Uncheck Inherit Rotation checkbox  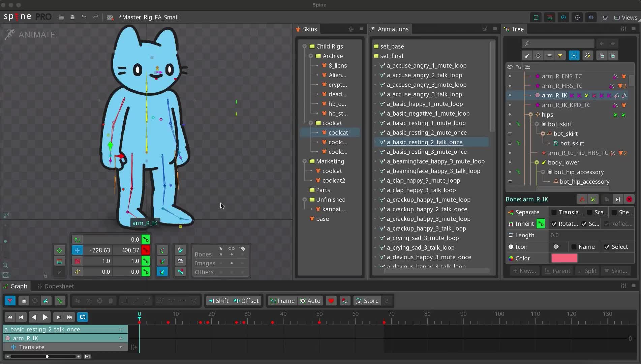tap(554, 224)
